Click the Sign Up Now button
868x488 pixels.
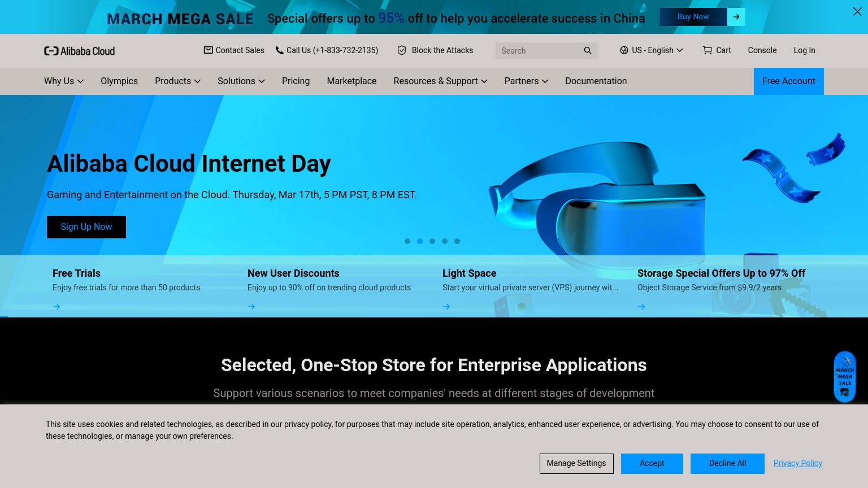(x=86, y=227)
